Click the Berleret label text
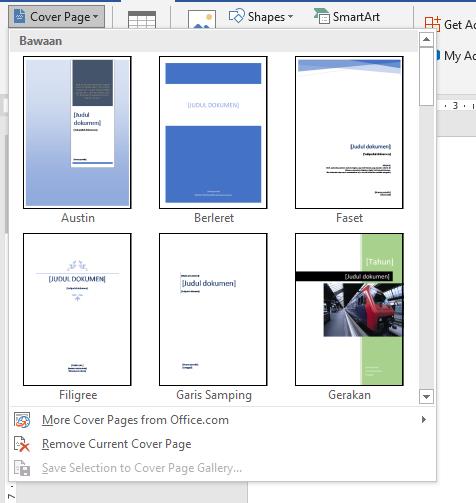The width and height of the screenshot is (476, 503). coord(214,218)
